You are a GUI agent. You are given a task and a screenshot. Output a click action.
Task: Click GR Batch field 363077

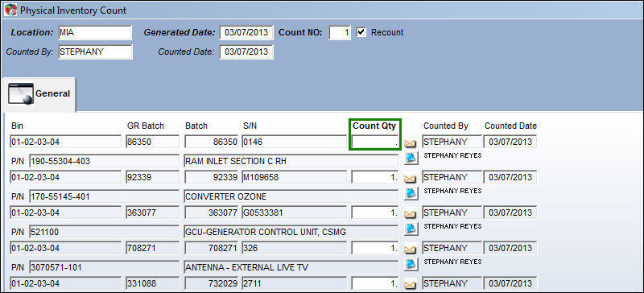(152, 213)
